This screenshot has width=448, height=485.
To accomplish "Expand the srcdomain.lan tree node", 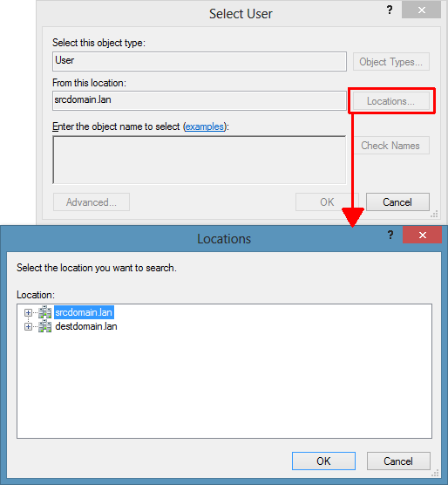I will (28, 312).
